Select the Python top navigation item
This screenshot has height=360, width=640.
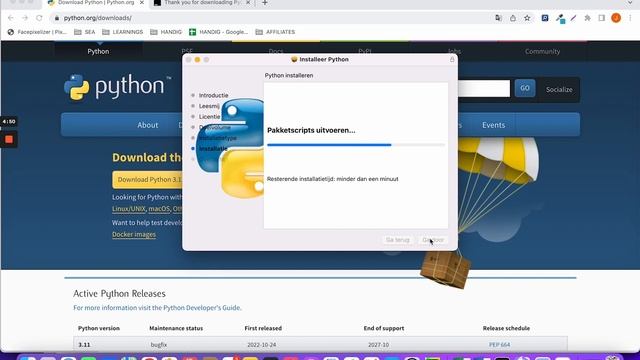click(98, 51)
